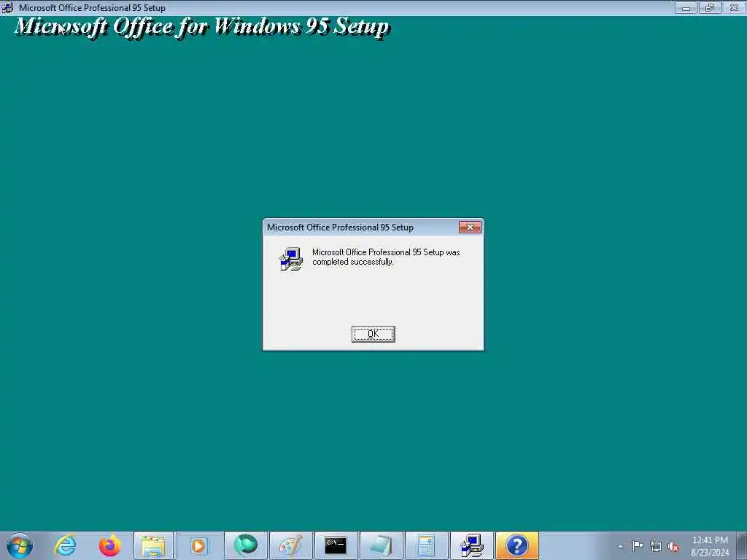This screenshot has height=560, width=747.
Task: Open the Windows Start menu
Action: [x=20, y=545]
